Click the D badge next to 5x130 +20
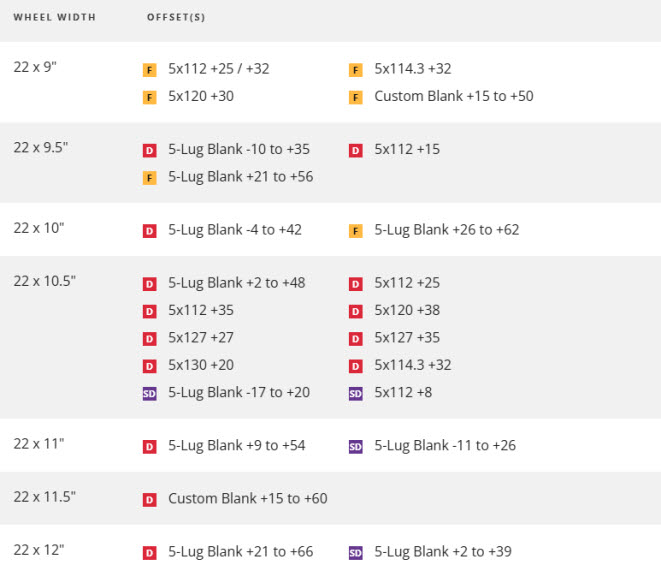Image resolution: width=661 pixels, height=577 pixels. pos(150,366)
